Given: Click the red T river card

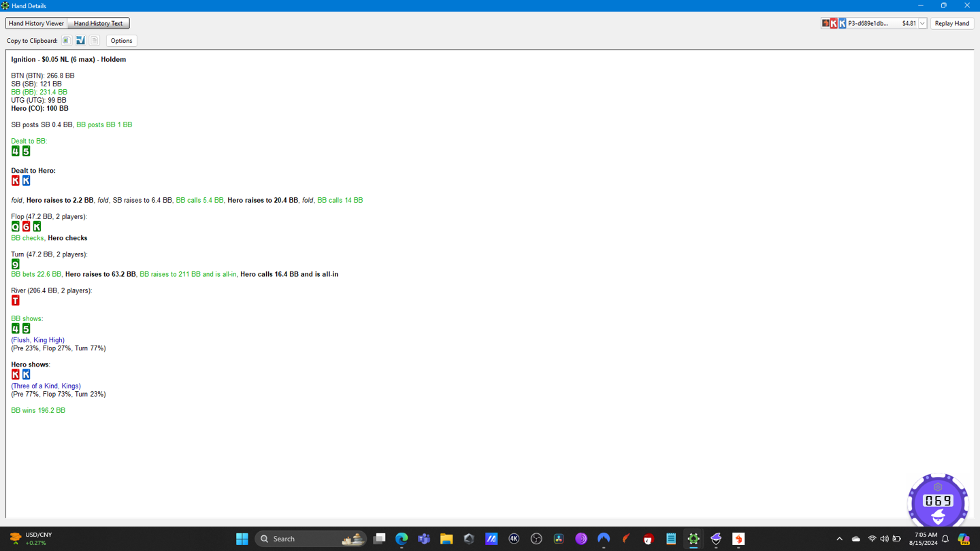Looking at the screenshot, I should pyautogui.click(x=16, y=301).
